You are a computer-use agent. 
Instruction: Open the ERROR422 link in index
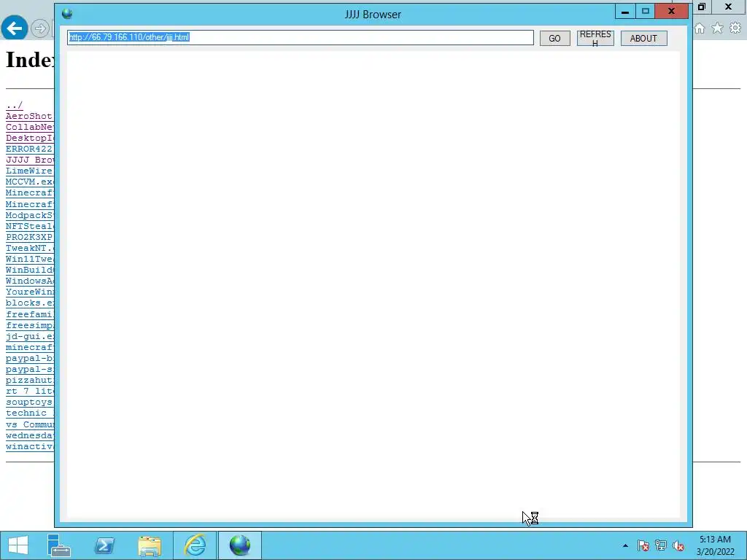click(x=29, y=149)
